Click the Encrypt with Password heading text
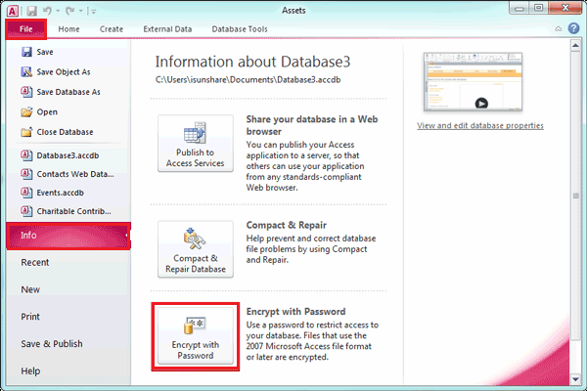The width and height of the screenshot is (588, 391). click(295, 312)
